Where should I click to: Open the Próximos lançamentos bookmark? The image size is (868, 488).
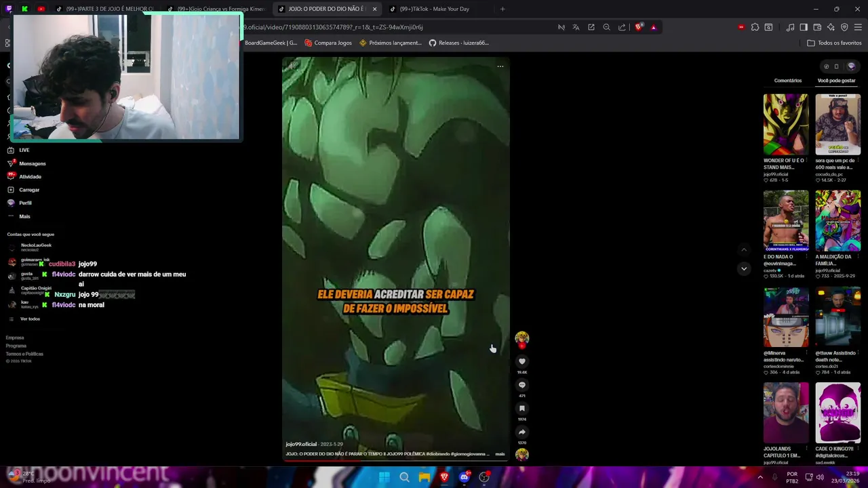[x=391, y=43]
